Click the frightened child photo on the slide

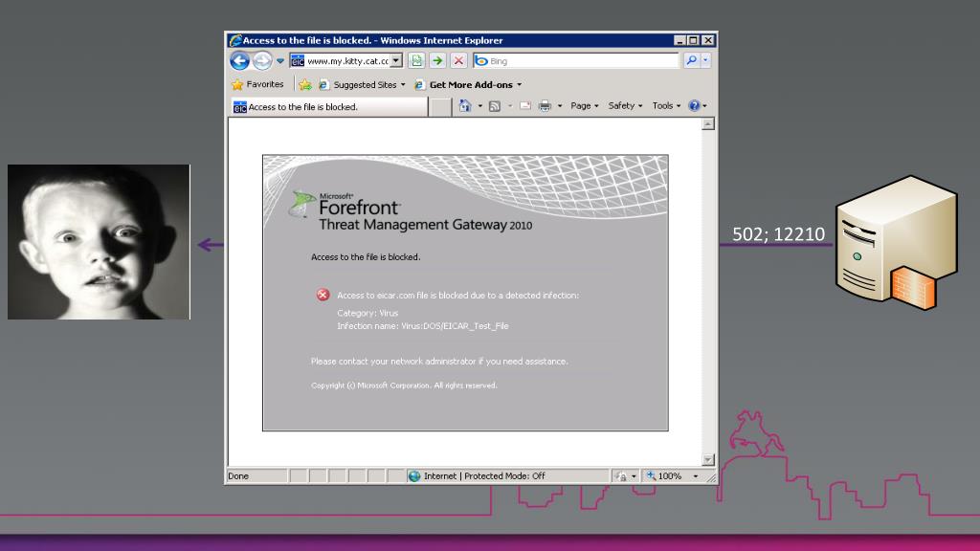pos(99,242)
